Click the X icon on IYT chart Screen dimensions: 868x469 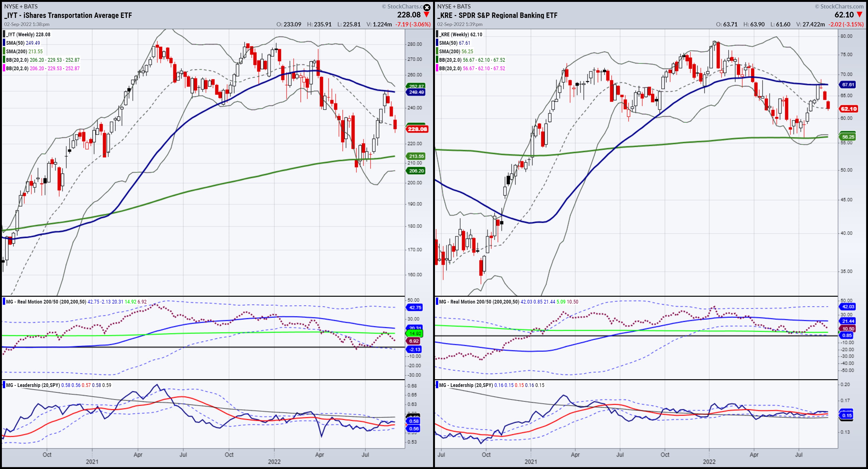(x=427, y=7)
